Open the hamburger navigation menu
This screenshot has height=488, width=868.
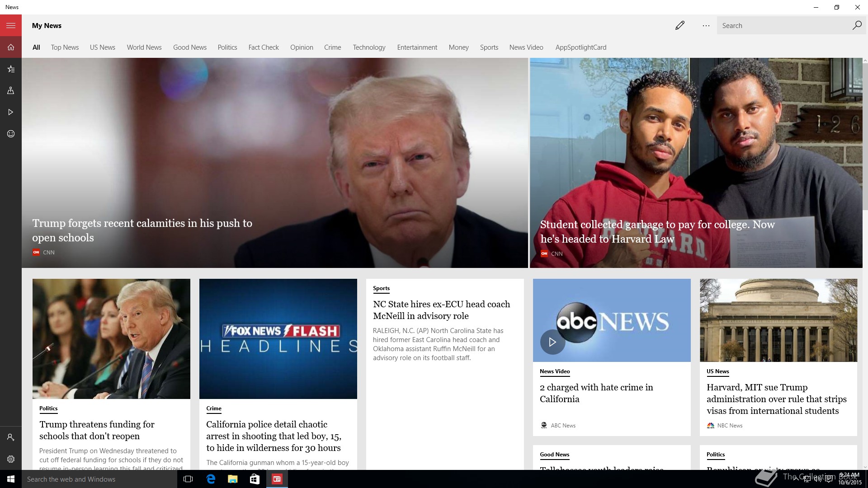click(11, 25)
